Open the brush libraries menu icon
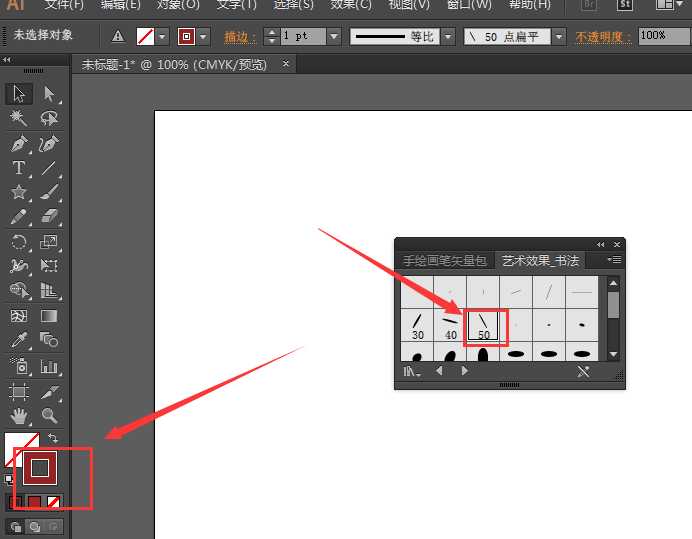The image size is (692, 539). pyautogui.click(x=411, y=371)
